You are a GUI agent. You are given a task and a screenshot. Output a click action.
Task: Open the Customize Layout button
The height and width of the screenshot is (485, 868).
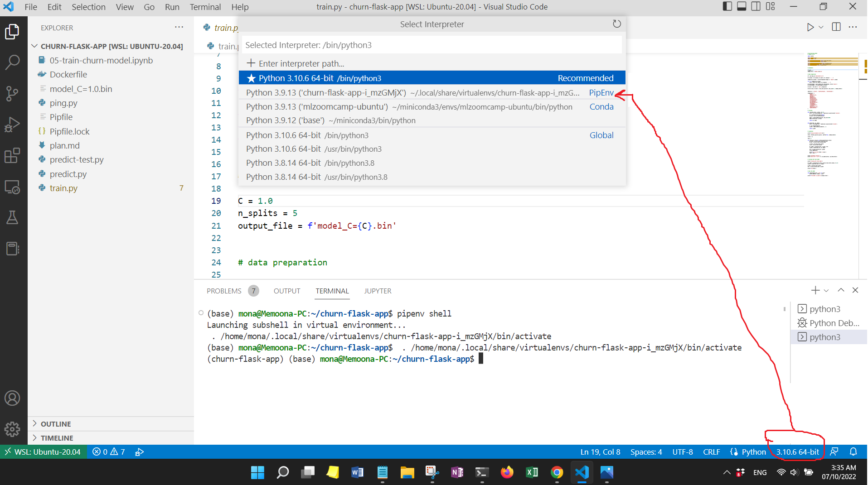pos(771,6)
